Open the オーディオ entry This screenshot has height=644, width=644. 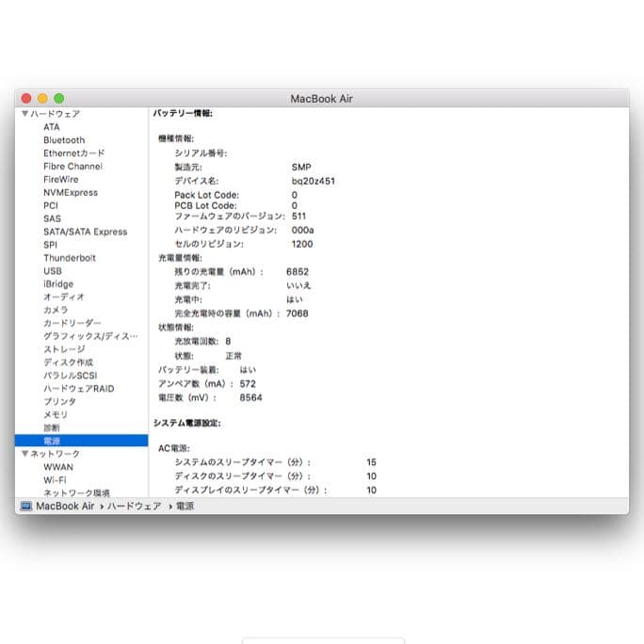(64, 297)
